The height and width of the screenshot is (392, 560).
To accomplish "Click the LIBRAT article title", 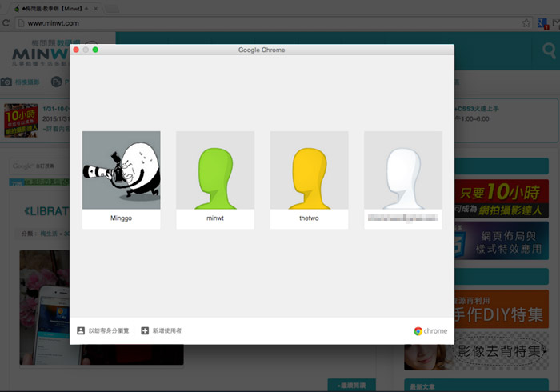I will tap(46, 211).
